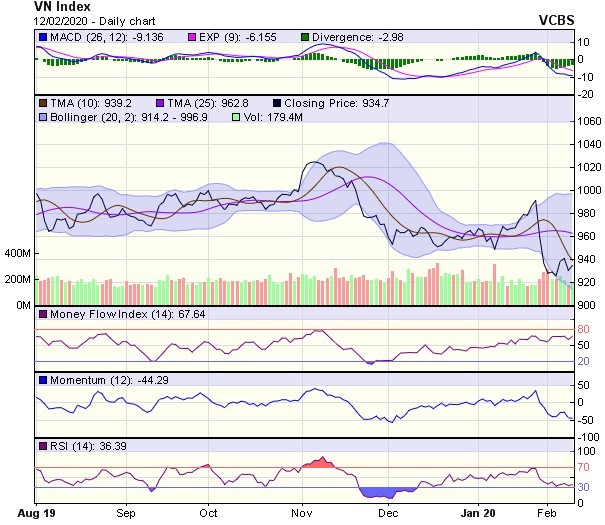Click the red overbought RSI region
Image resolution: width=605 pixels, height=525 pixels.
[320, 463]
